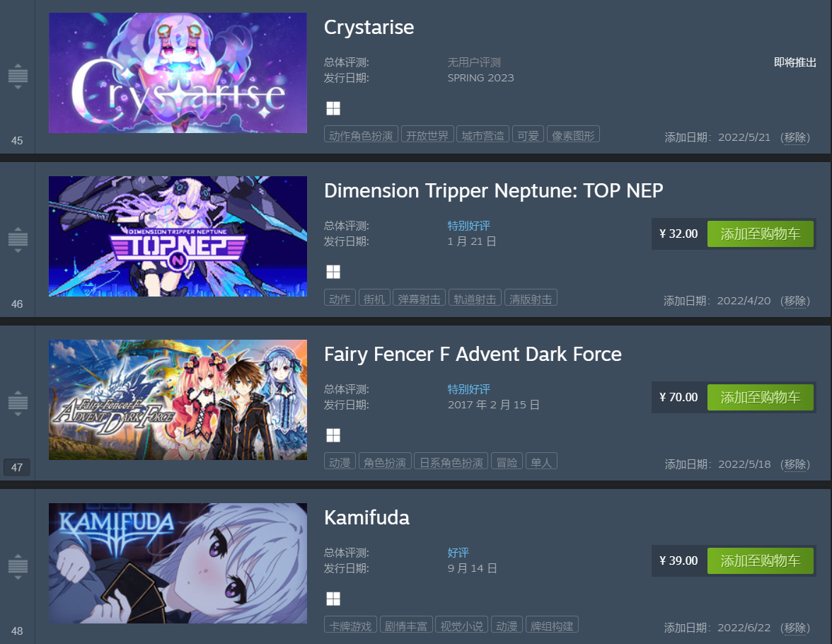Click the Windows platform icon under Kamifuda

click(x=333, y=599)
